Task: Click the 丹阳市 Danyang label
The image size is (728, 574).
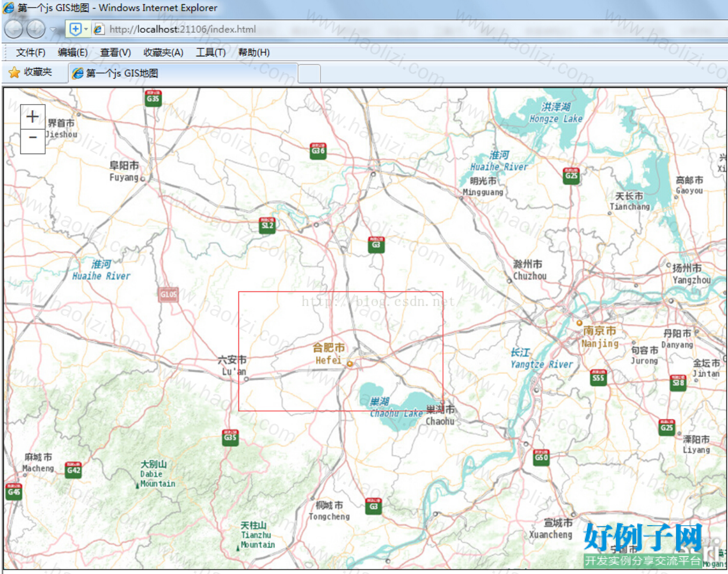Action: point(677,338)
